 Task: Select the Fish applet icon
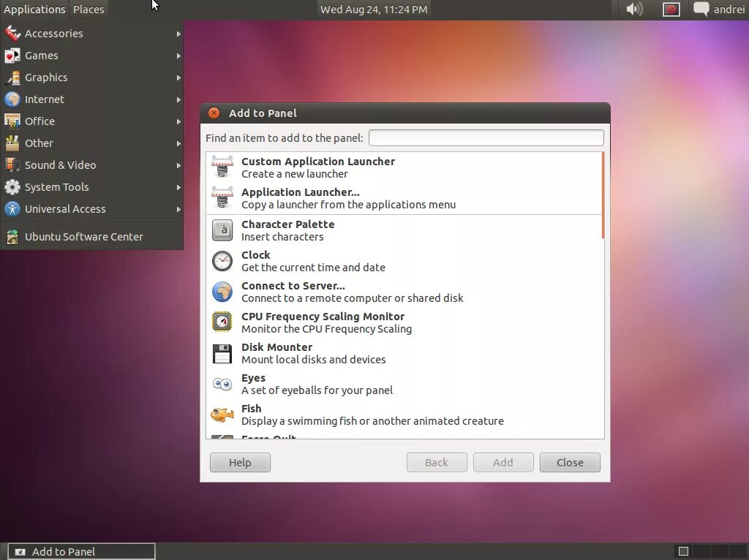pos(222,415)
